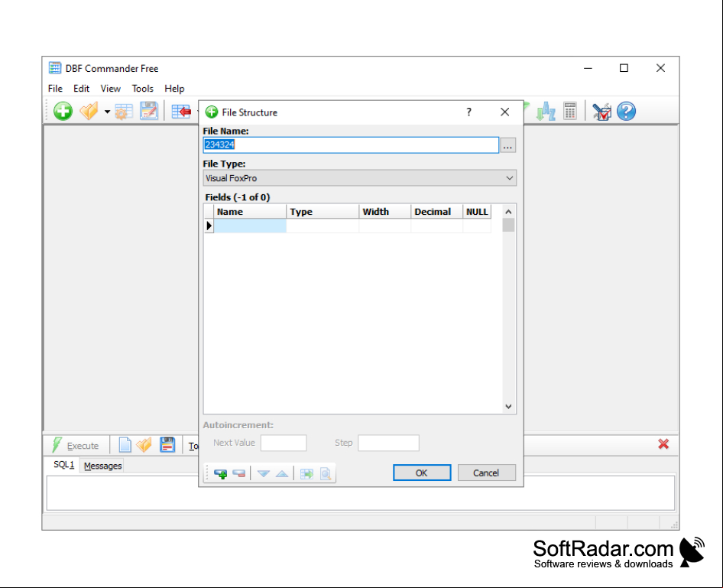Click the NULL column header
This screenshot has width=723, height=588.
coord(477,212)
